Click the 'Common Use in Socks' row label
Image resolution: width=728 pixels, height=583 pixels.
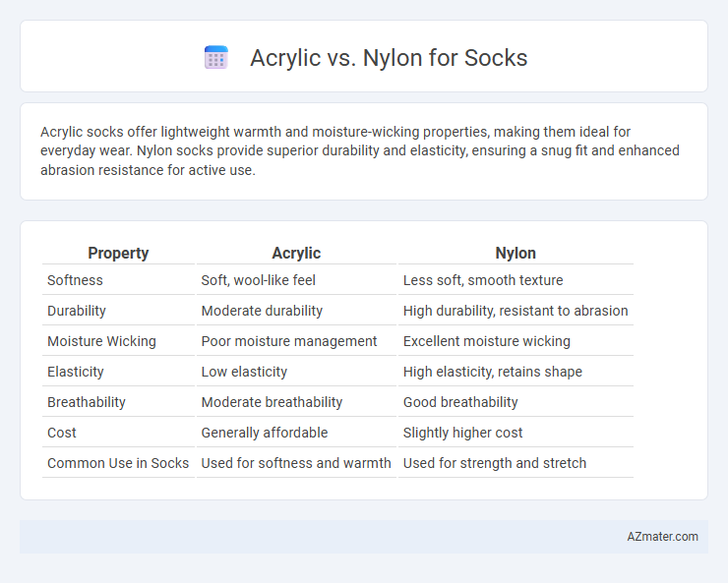point(118,463)
